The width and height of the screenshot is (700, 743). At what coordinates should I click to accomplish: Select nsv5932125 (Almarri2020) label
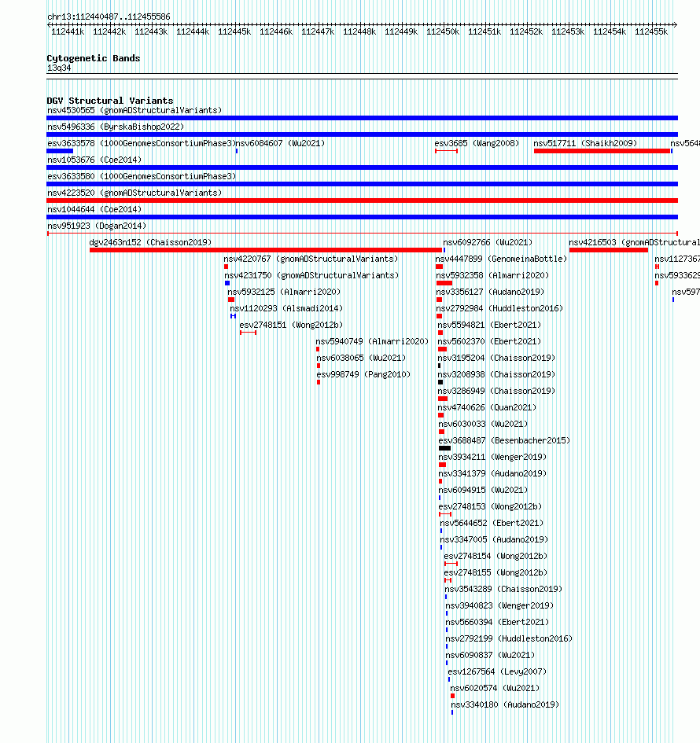pyautogui.click(x=284, y=292)
